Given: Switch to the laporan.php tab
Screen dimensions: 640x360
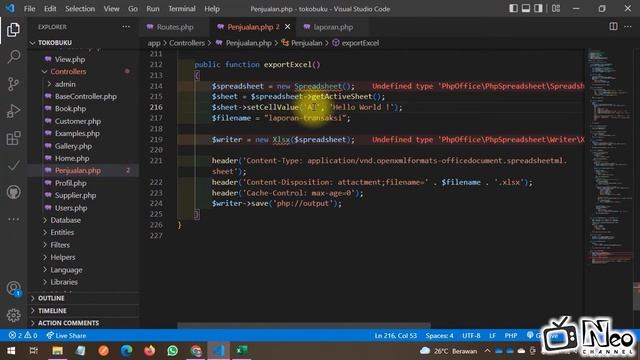Looking at the screenshot, I should (333, 27).
